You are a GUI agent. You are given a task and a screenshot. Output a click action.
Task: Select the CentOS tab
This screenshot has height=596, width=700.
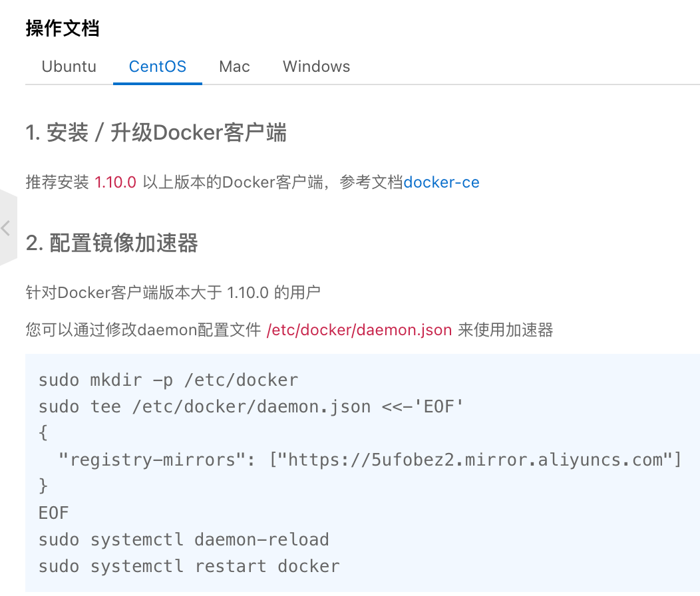click(x=157, y=67)
